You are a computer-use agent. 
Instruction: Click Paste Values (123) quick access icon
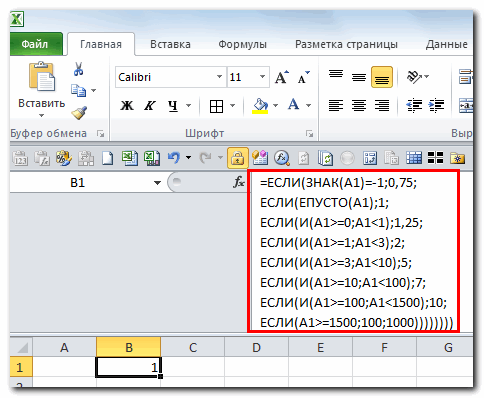pos(21,158)
